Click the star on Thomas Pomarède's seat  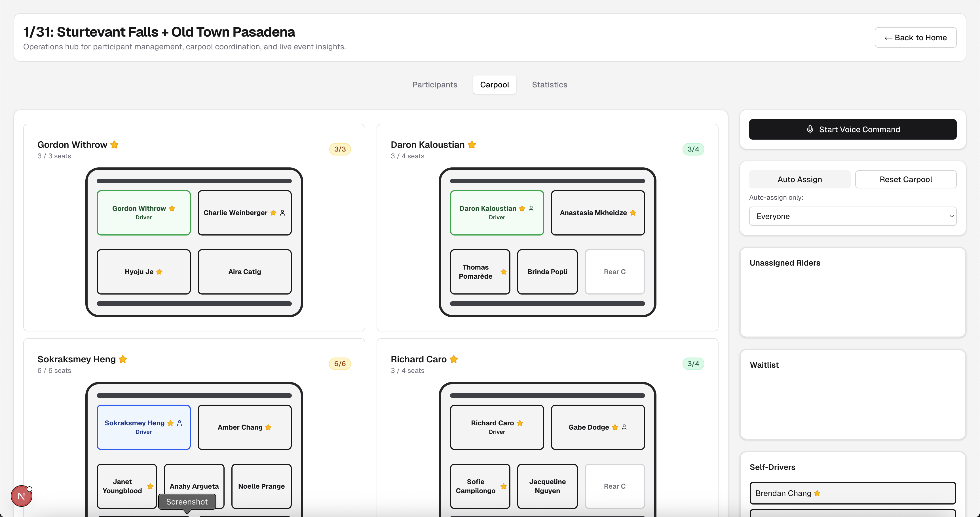[x=503, y=272]
